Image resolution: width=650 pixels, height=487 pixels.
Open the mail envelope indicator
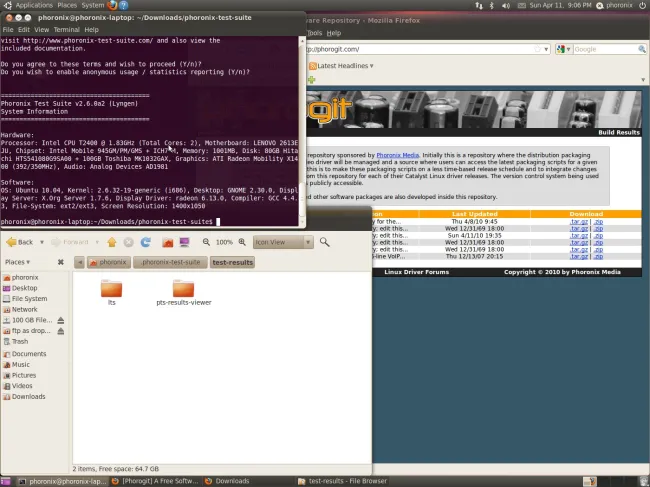tap(521, 5)
